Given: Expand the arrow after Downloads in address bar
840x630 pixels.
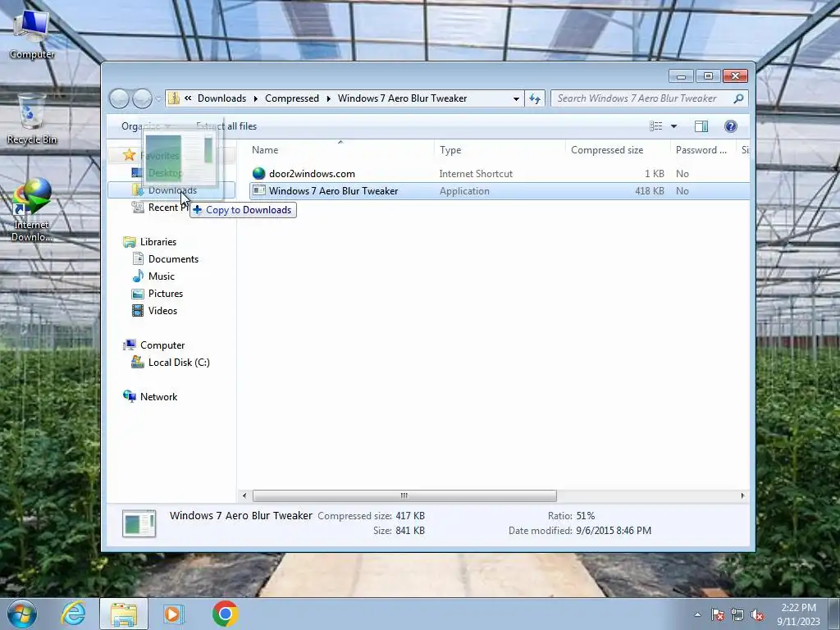Looking at the screenshot, I should click(256, 98).
